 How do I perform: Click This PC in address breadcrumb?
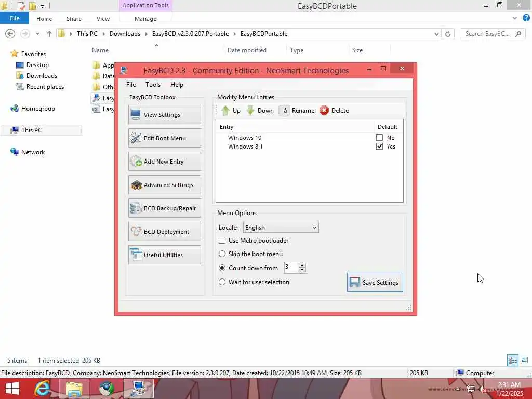pyautogui.click(x=87, y=34)
